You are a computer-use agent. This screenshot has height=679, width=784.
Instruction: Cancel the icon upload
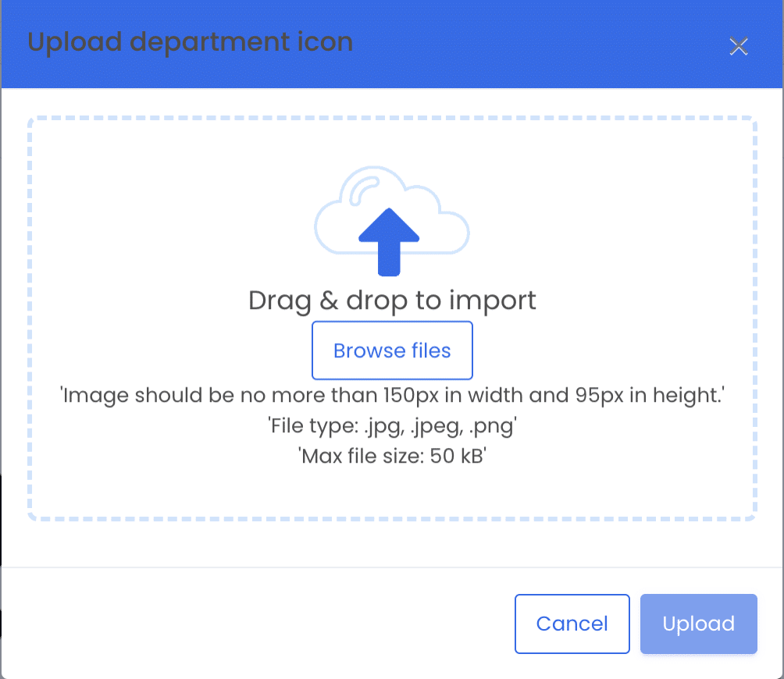572,624
